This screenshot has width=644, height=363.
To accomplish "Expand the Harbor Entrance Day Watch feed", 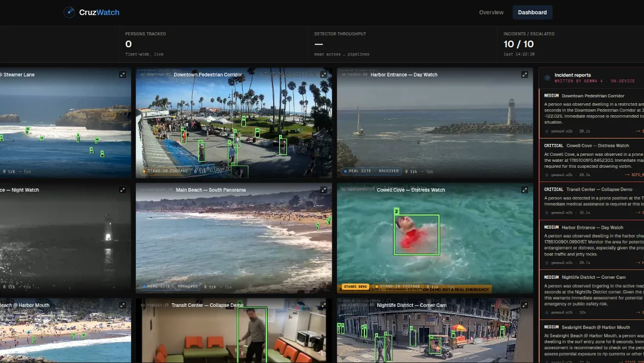I will click(525, 75).
